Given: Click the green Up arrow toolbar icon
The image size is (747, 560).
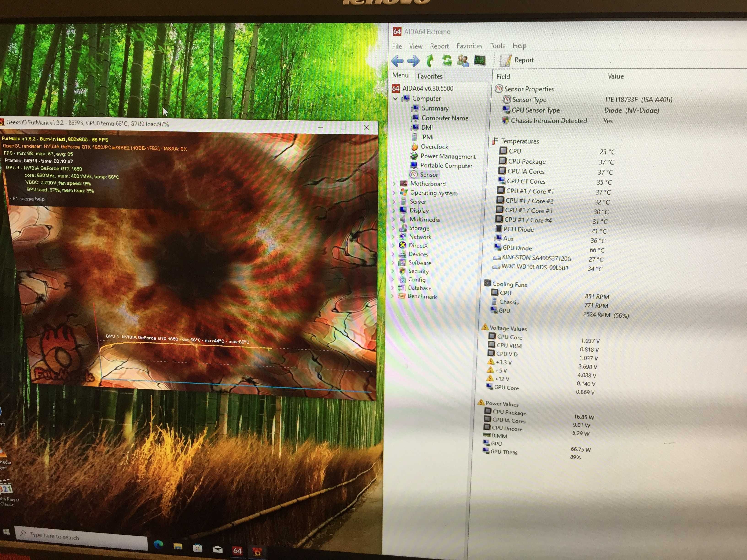Looking at the screenshot, I should click(x=430, y=61).
